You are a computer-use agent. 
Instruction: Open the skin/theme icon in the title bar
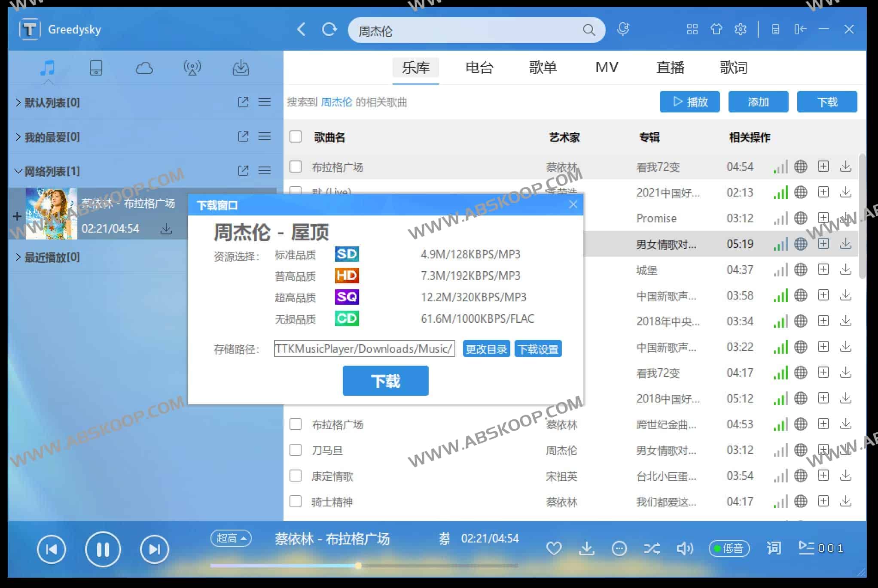[716, 29]
